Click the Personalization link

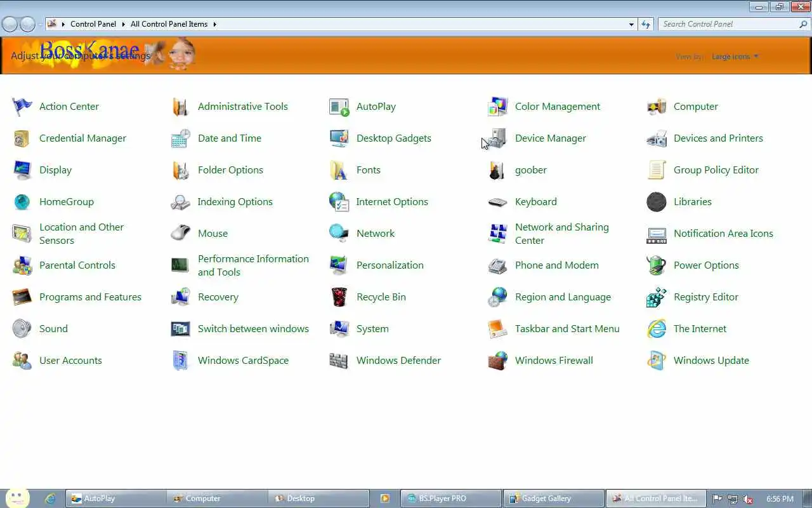point(390,265)
